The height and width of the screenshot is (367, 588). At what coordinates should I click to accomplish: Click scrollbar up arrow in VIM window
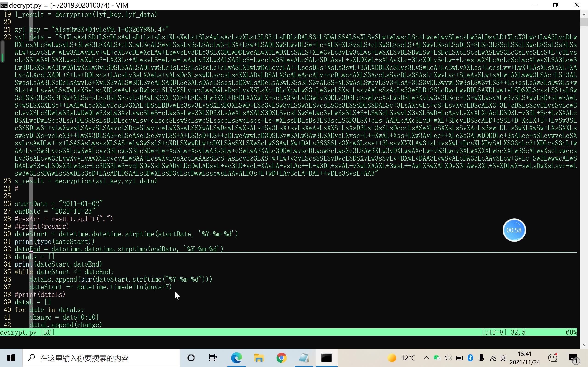click(x=584, y=14)
